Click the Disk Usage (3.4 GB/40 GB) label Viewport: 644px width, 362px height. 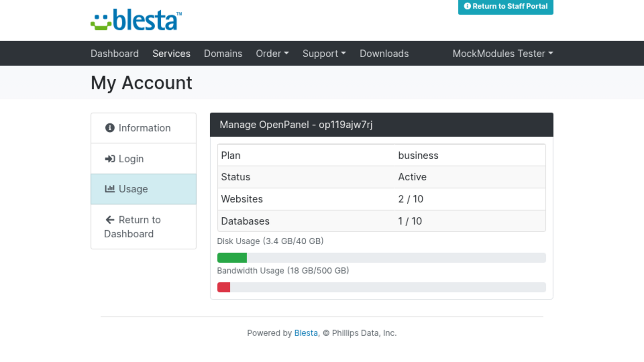(270, 241)
